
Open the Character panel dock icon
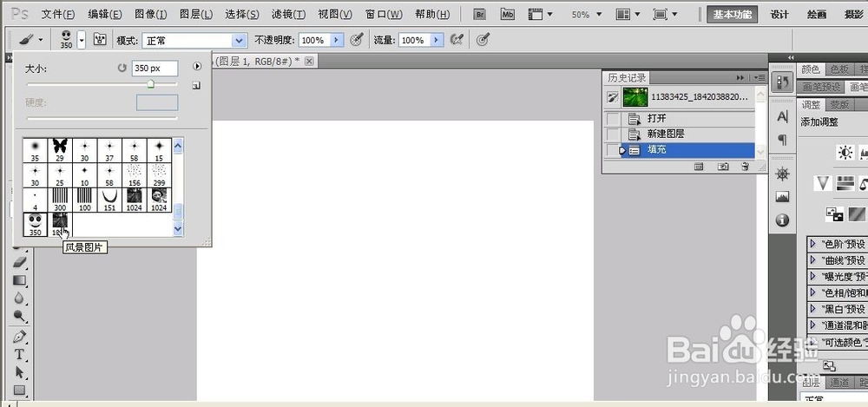(x=782, y=117)
